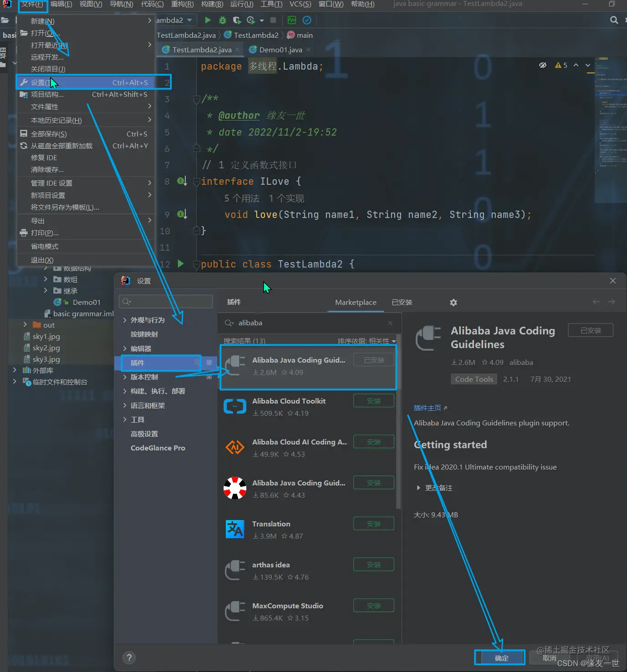627x672 pixels.
Task: Fold the TestLambda2 class block at line 12
Action: click(197, 264)
